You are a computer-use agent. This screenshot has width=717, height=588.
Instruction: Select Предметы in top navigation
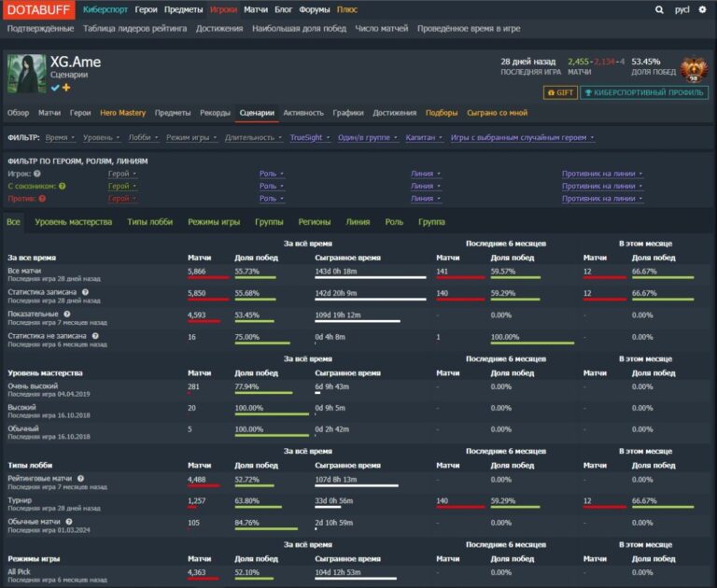coord(183,9)
